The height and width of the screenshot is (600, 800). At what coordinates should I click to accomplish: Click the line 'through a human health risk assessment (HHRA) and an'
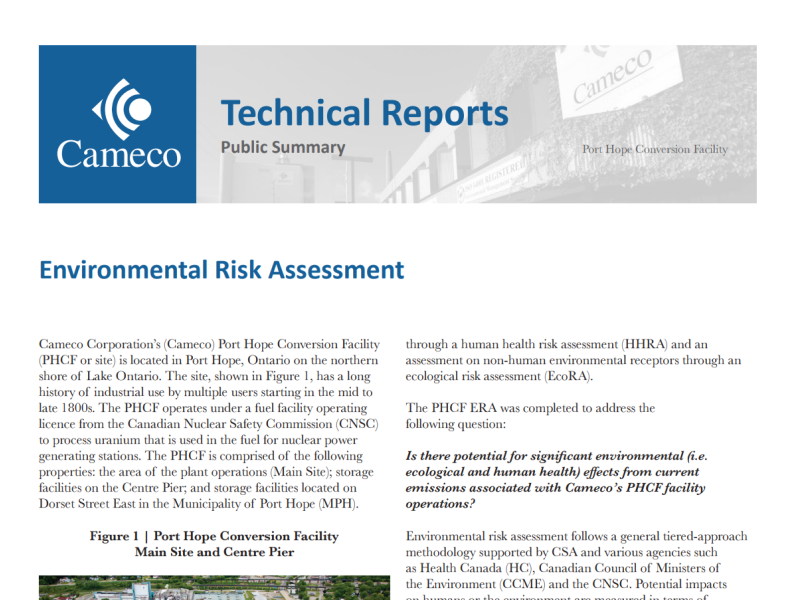[557, 344]
